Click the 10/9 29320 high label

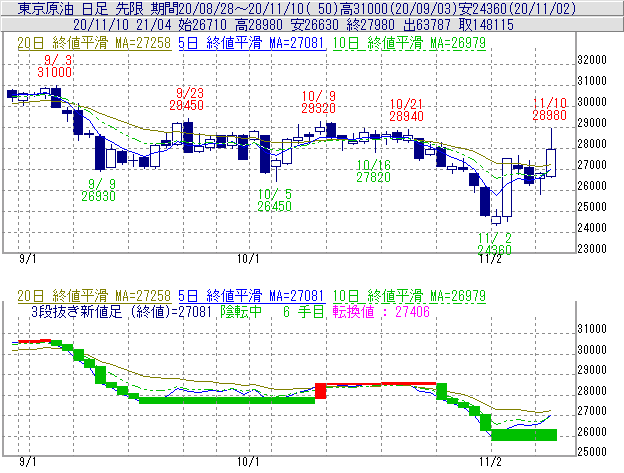[x=318, y=102]
